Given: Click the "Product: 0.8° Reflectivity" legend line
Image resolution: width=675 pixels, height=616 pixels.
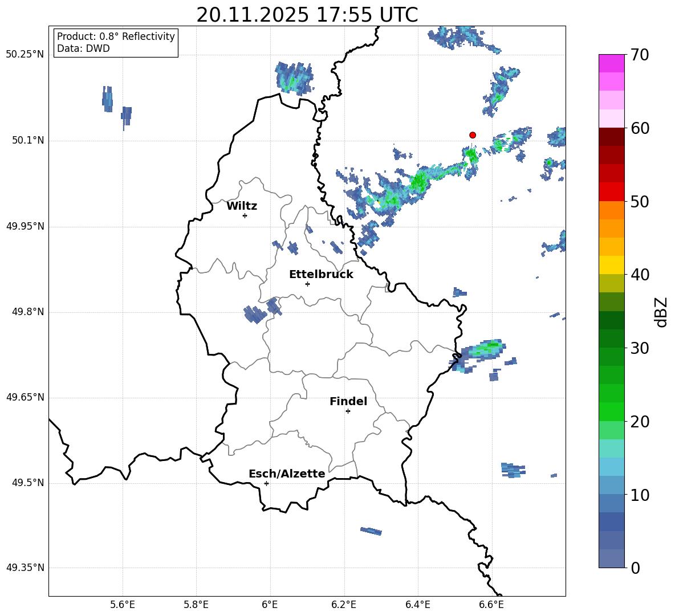Looking at the screenshot, I should pos(116,36).
